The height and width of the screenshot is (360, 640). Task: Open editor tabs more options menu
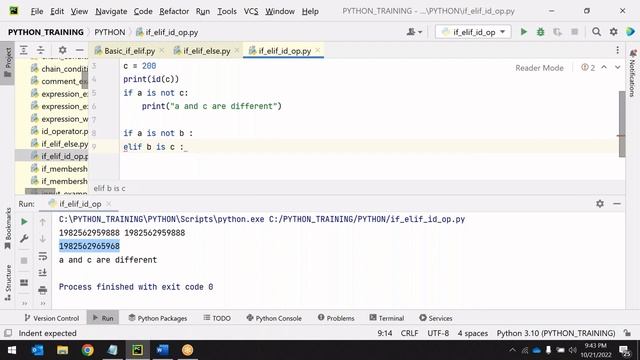(617, 50)
